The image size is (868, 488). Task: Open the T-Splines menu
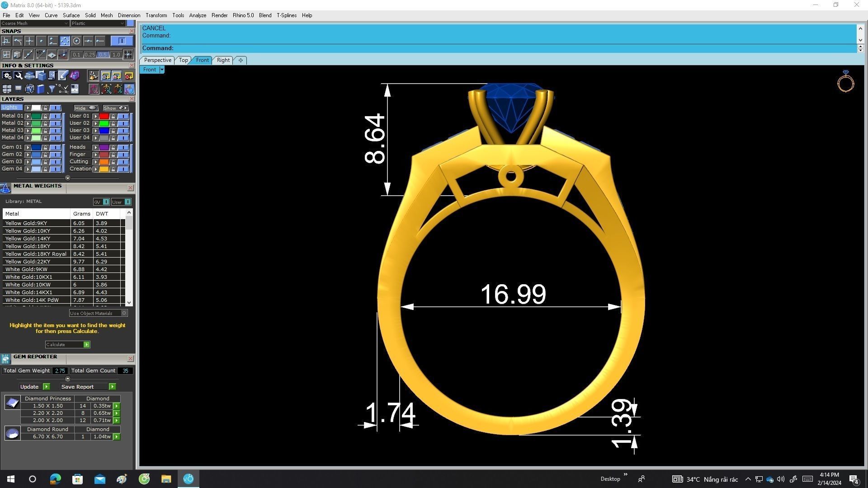[x=287, y=15]
